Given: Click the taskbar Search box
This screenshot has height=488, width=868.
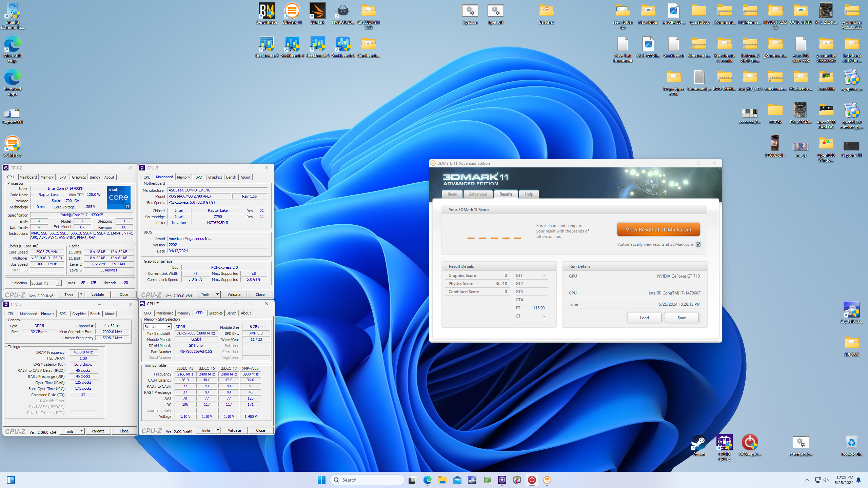Looking at the screenshot, I should pyautogui.click(x=367, y=480).
